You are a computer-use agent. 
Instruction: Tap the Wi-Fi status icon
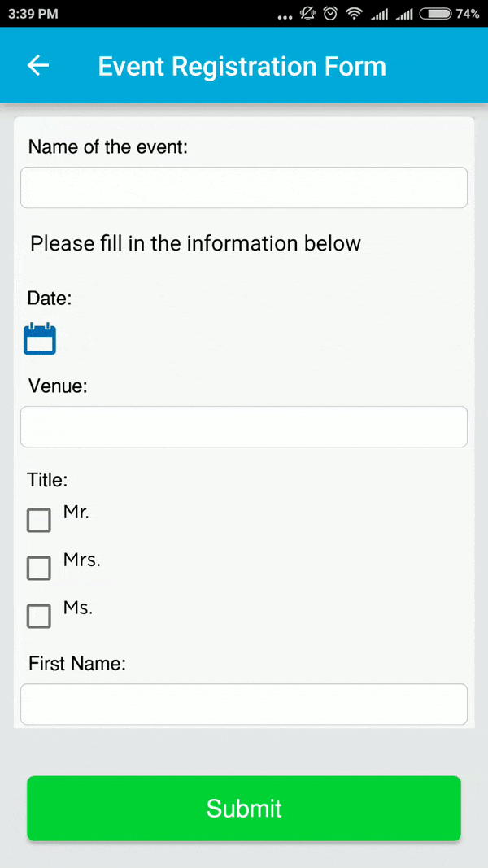point(354,14)
